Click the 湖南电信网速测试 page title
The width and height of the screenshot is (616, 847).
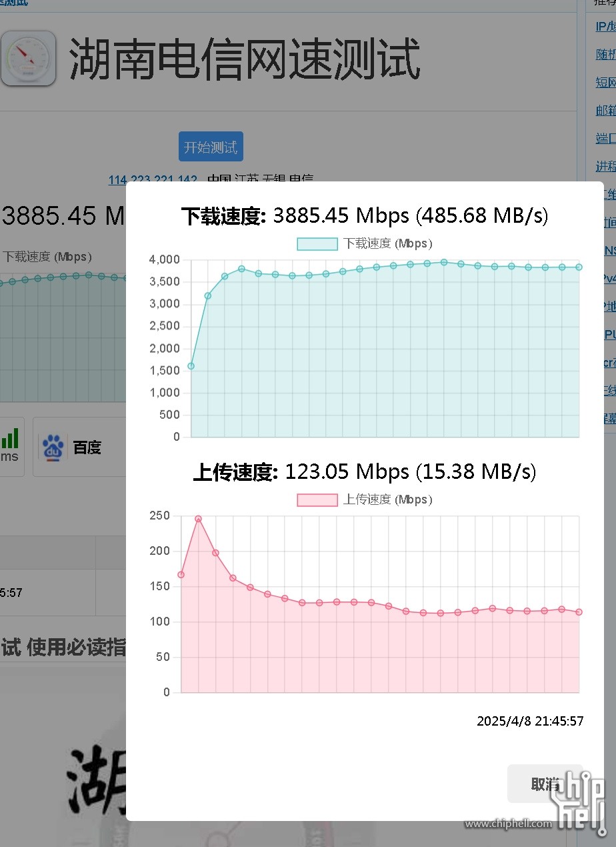pyautogui.click(x=245, y=59)
